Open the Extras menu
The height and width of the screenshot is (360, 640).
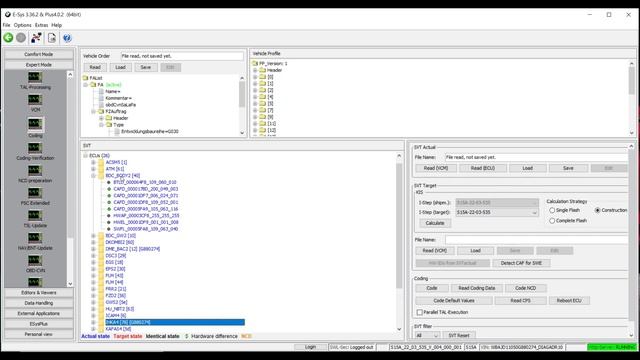coord(41,25)
